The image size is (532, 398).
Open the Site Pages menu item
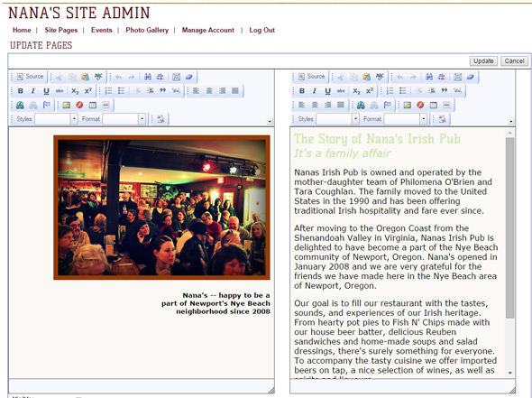point(61,30)
